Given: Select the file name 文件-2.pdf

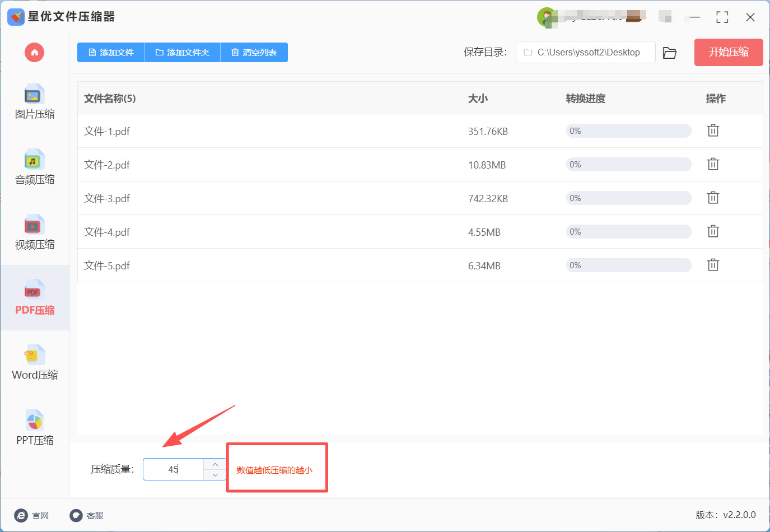Looking at the screenshot, I should (x=107, y=165).
